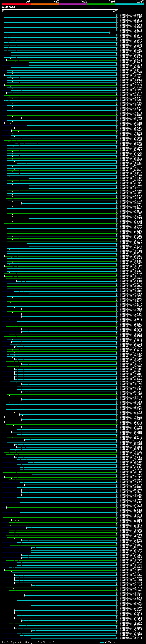146x644 pixels.
Task: Select the UniRef100_A8J270 label
Action: tap(131, 22)
